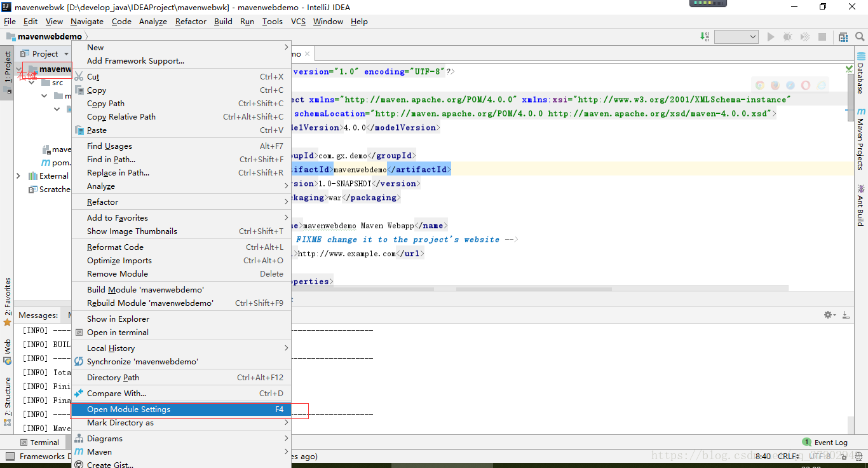This screenshot has height=468, width=868.
Task: Open the VCS menu
Action: [298, 21]
